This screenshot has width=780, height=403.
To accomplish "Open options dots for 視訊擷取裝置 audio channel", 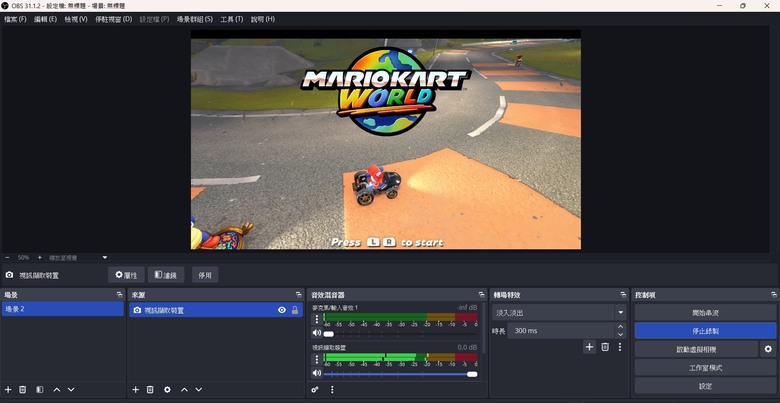I will pyautogui.click(x=317, y=359).
